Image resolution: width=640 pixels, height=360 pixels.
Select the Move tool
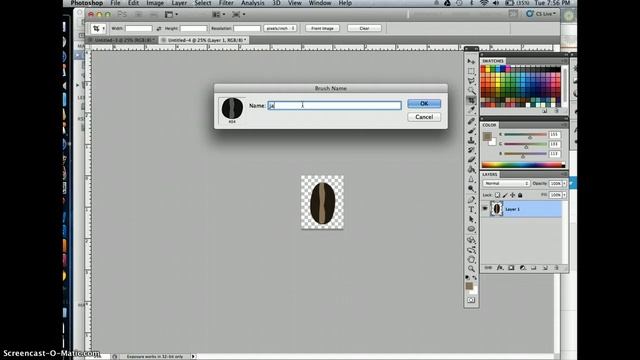pyautogui.click(x=471, y=61)
